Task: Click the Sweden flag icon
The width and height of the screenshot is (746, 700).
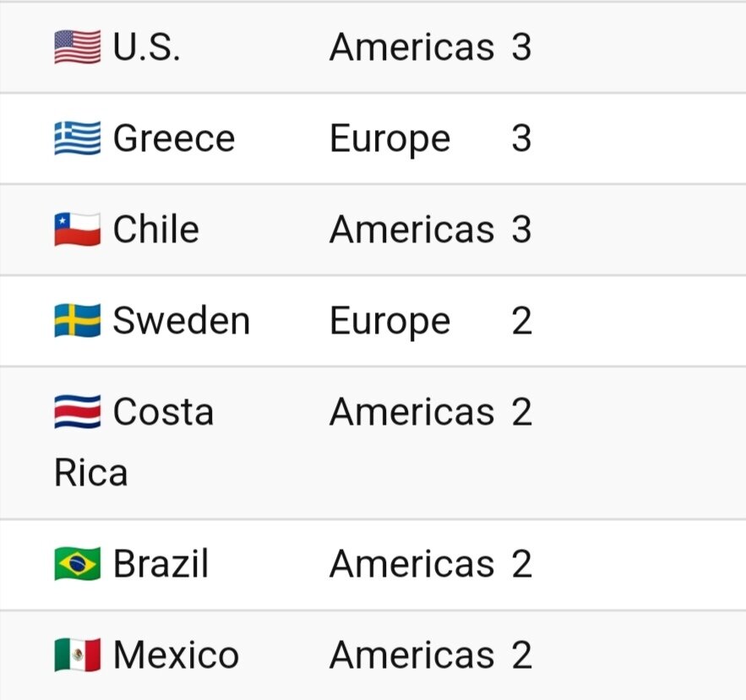Action: tap(77, 321)
